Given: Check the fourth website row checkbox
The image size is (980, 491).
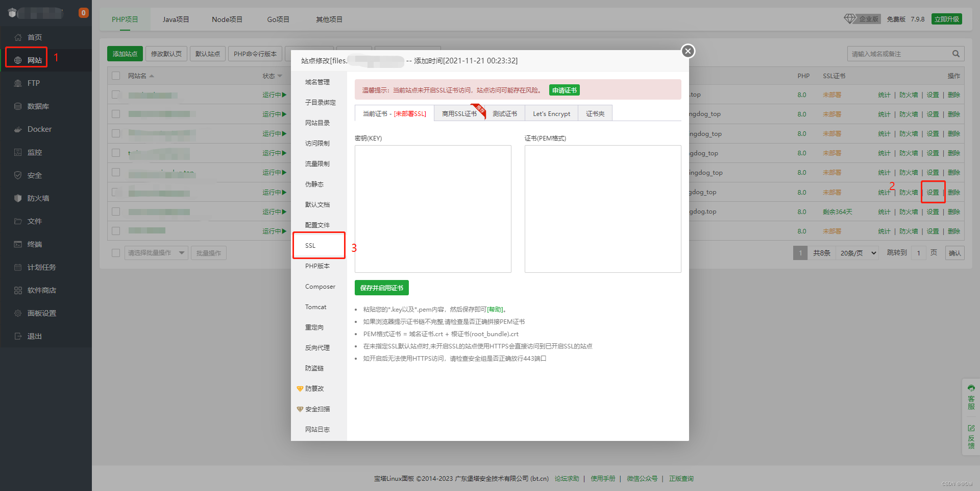Looking at the screenshot, I should [116, 153].
